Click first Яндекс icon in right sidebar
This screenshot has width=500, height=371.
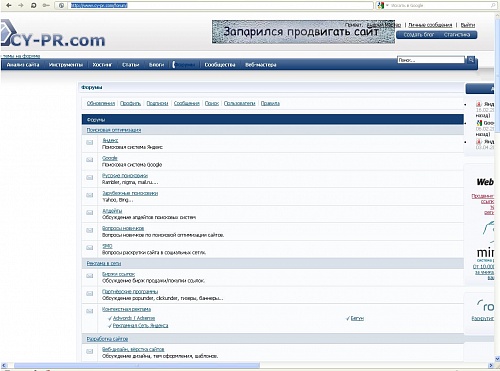pos(479,104)
